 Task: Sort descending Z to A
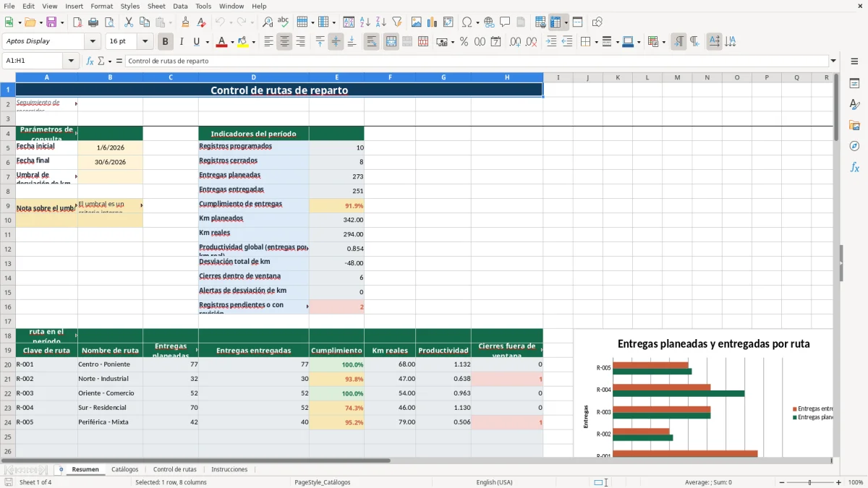pos(380,22)
